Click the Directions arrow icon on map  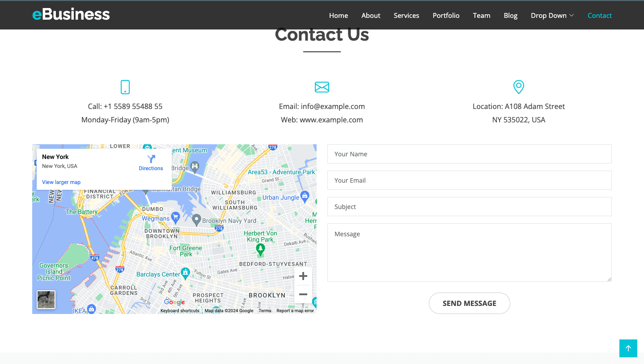coord(151,159)
